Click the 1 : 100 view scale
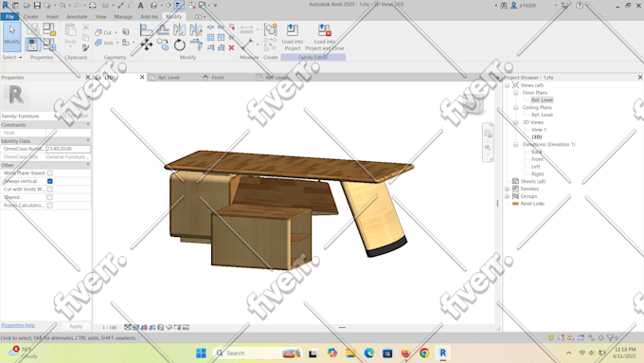The width and height of the screenshot is (644, 363). (x=109, y=328)
